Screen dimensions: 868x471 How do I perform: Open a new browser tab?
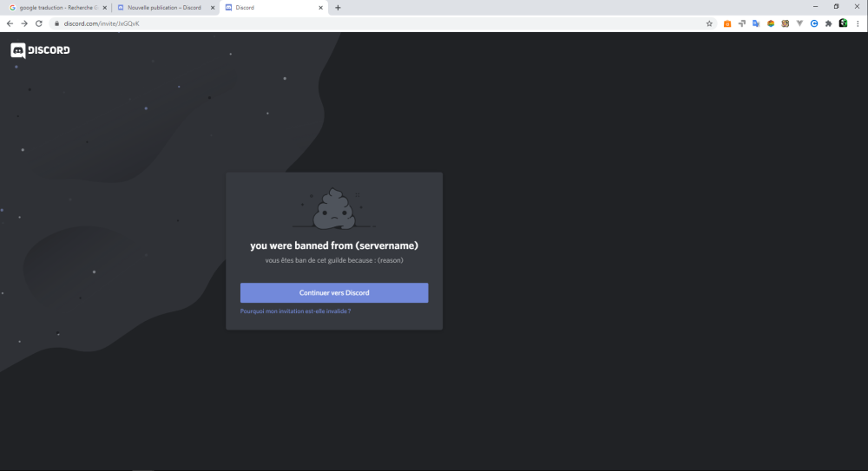338,8
